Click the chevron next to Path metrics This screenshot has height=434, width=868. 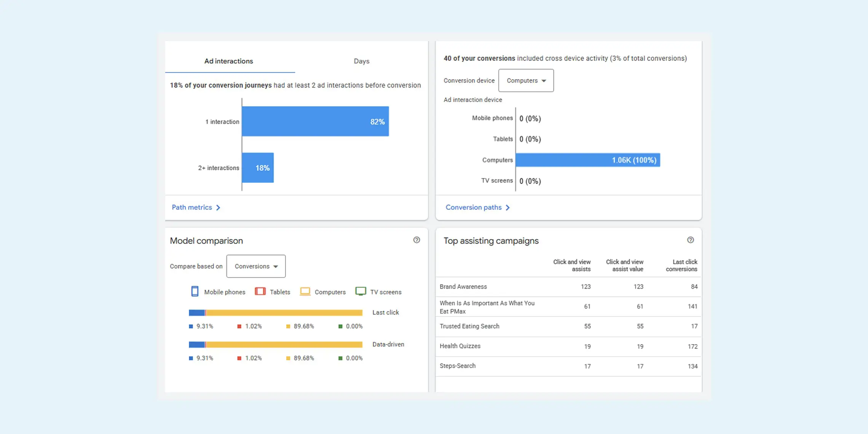coord(218,207)
